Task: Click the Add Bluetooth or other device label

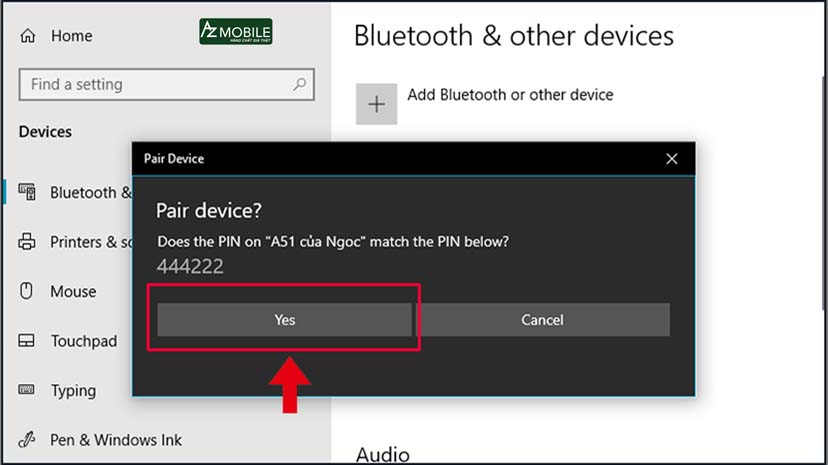Action: click(510, 95)
